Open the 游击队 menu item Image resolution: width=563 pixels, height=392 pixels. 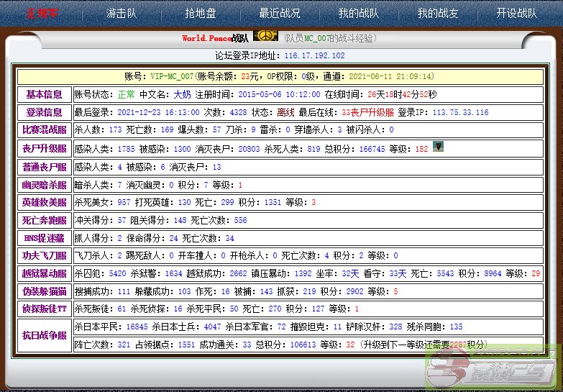(x=122, y=13)
